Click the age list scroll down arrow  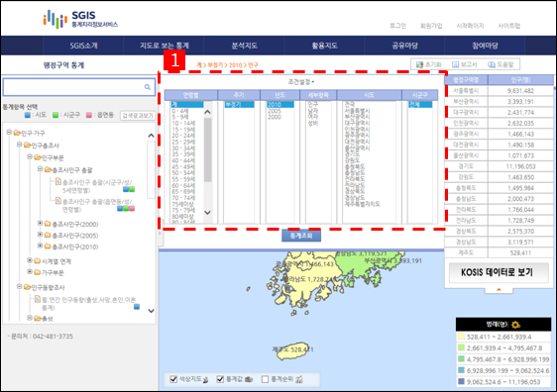(208, 213)
